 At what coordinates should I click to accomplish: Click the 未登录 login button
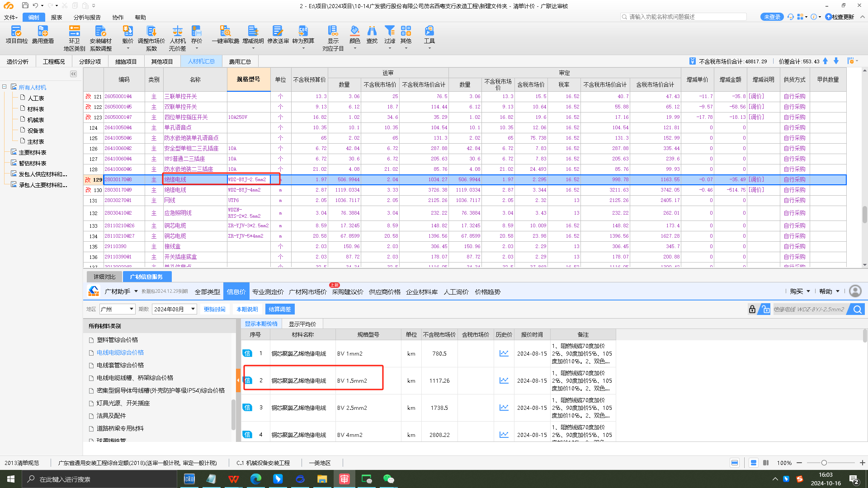[x=772, y=17]
